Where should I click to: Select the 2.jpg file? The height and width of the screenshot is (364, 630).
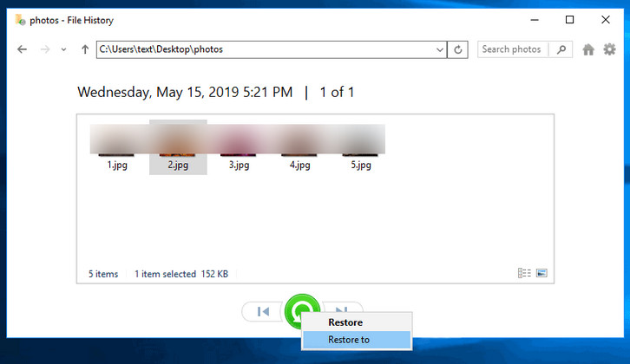[x=178, y=147]
